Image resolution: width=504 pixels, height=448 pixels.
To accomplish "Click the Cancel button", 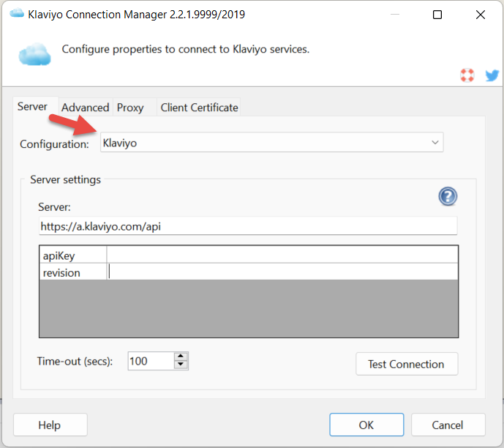I will point(448,425).
